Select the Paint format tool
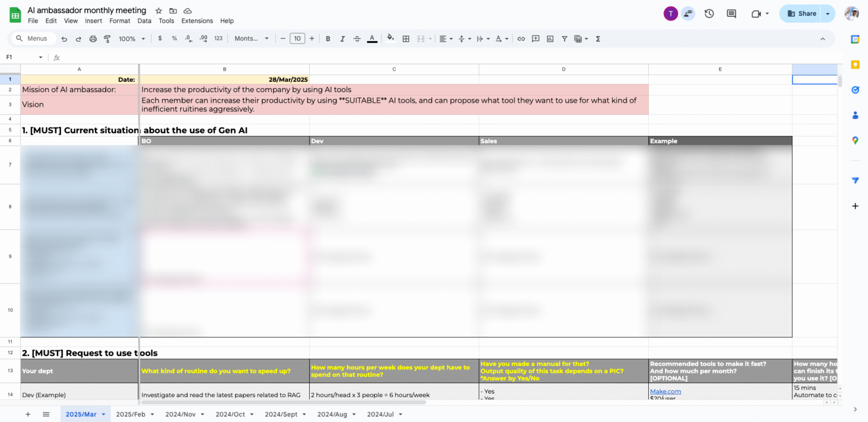 107,39
